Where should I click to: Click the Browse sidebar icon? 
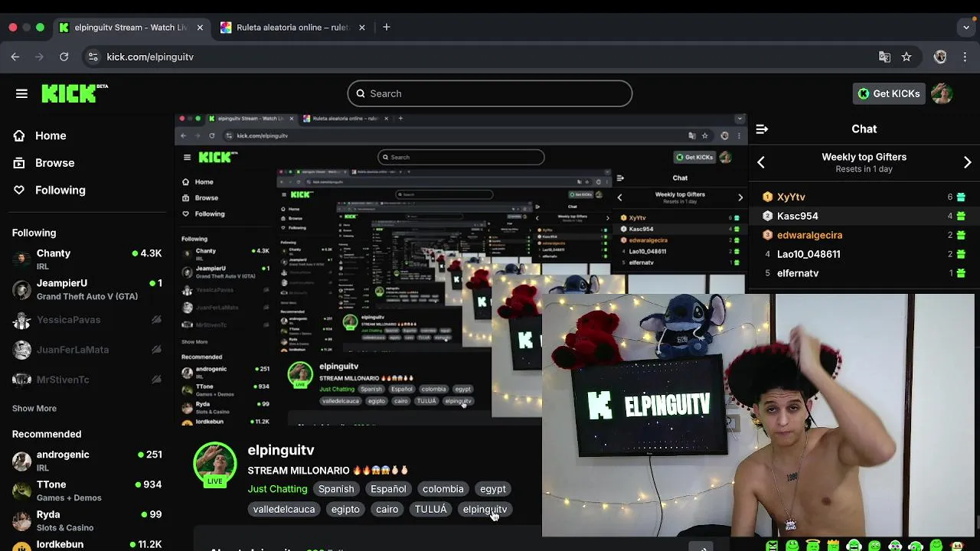(19, 163)
